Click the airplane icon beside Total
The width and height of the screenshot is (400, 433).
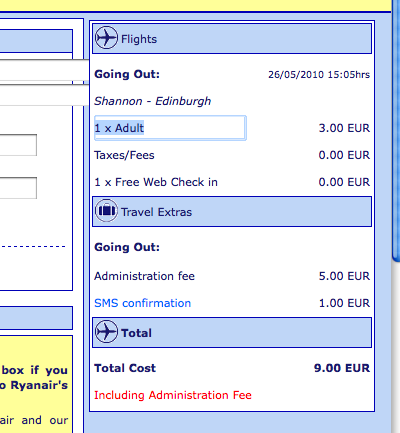coord(106,332)
